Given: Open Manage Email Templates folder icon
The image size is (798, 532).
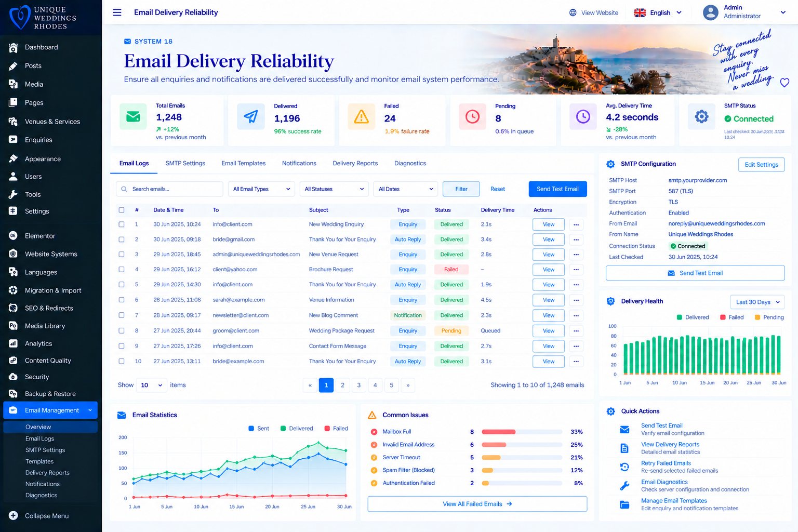Looking at the screenshot, I should (625, 504).
